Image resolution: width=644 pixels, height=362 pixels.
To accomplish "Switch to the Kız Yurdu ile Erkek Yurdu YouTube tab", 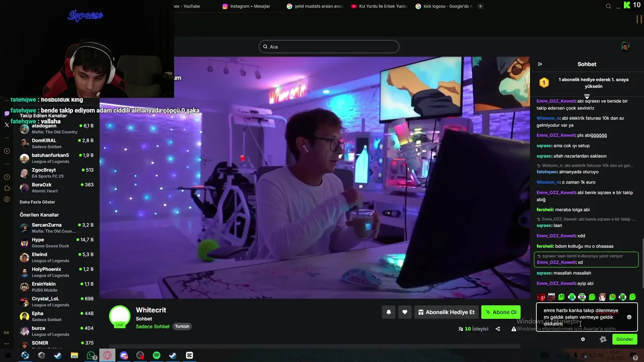I will tap(379, 6).
